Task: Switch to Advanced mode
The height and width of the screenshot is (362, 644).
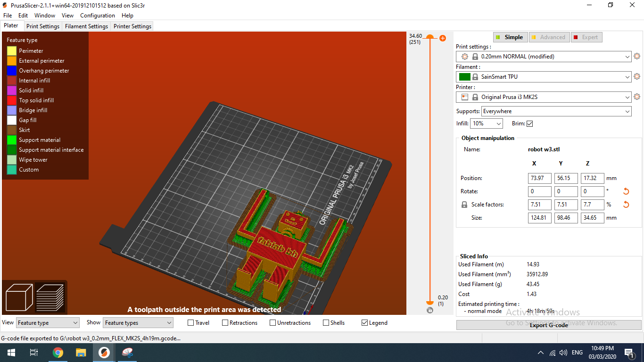Action: (549, 37)
